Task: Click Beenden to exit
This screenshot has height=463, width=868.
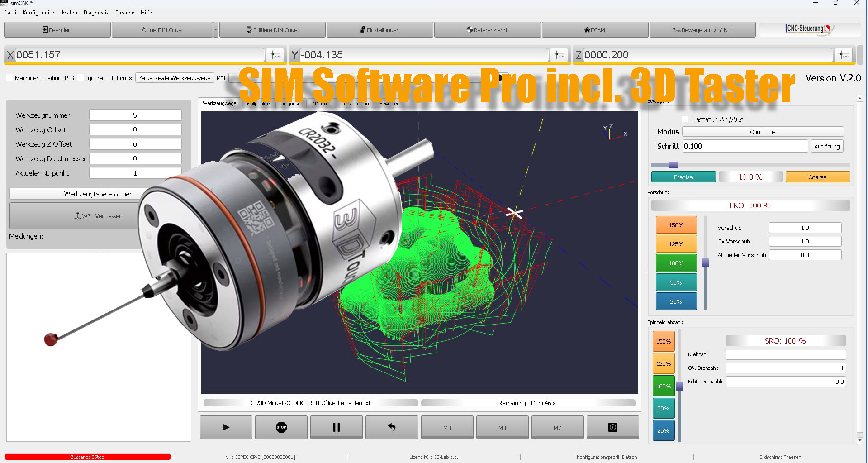Action: point(57,30)
